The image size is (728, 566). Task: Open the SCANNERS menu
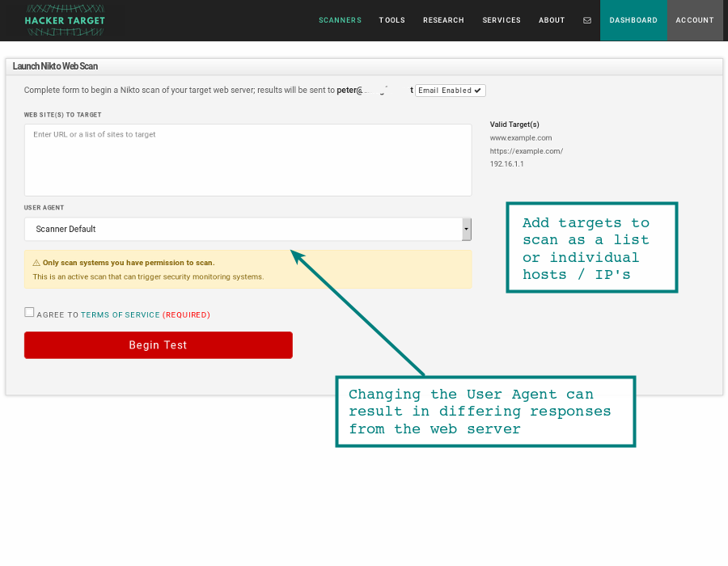coord(340,20)
